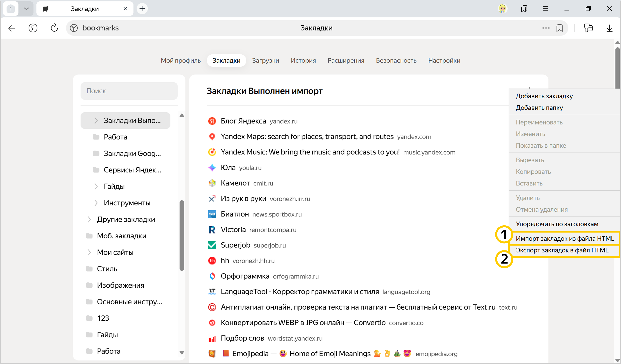Screen dimensions: 621x364
Task: Open the bookmarks panel icon in title bar
Action: pyautogui.click(x=524, y=9)
